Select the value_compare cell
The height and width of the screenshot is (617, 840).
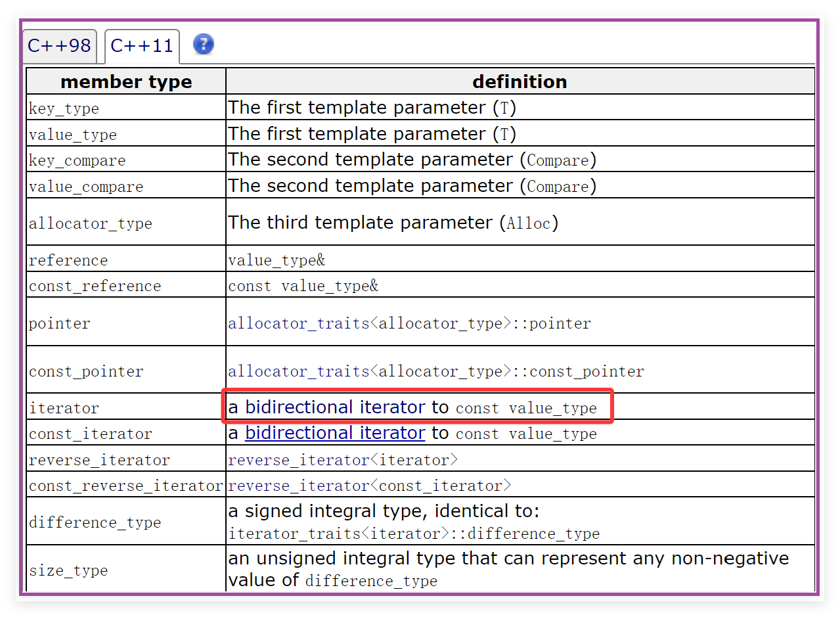126,186
